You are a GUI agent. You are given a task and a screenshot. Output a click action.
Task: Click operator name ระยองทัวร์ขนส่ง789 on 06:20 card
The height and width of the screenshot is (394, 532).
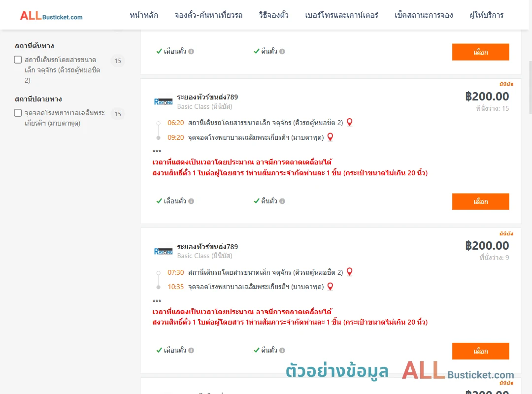[x=207, y=97]
